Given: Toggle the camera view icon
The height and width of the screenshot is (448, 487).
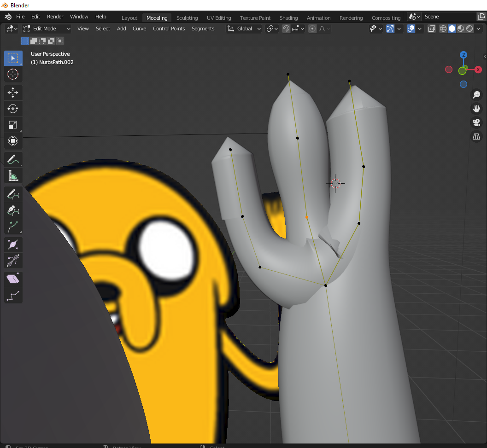Looking at the screenshot, I should pos(476,122).
